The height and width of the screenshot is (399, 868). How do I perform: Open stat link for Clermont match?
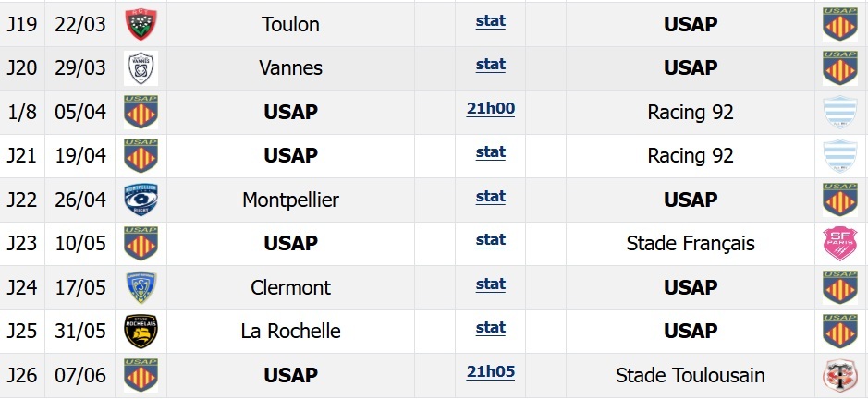point(490,284)
